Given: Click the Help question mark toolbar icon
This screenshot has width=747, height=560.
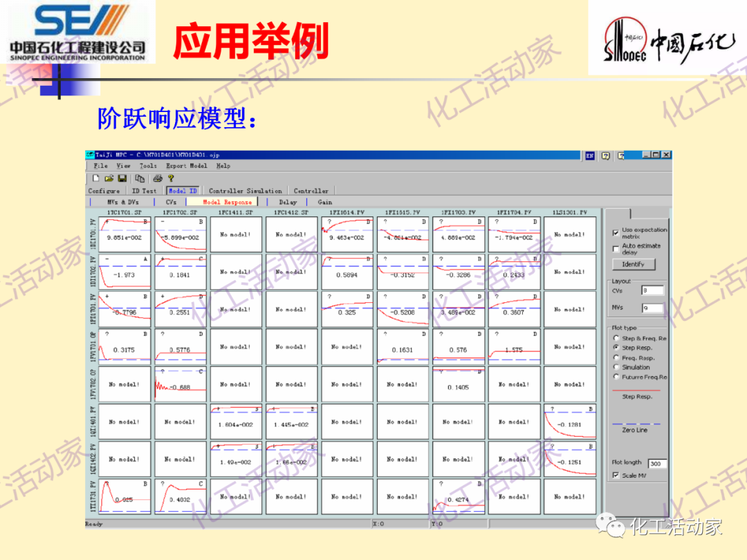Looking at the screenshot, I should [171, 179].
